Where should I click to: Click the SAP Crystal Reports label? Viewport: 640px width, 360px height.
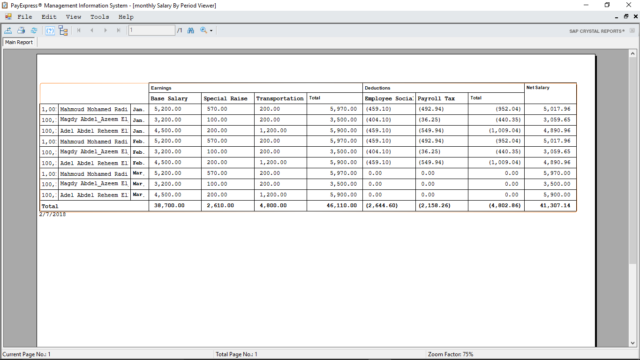(x=597, y=31)
